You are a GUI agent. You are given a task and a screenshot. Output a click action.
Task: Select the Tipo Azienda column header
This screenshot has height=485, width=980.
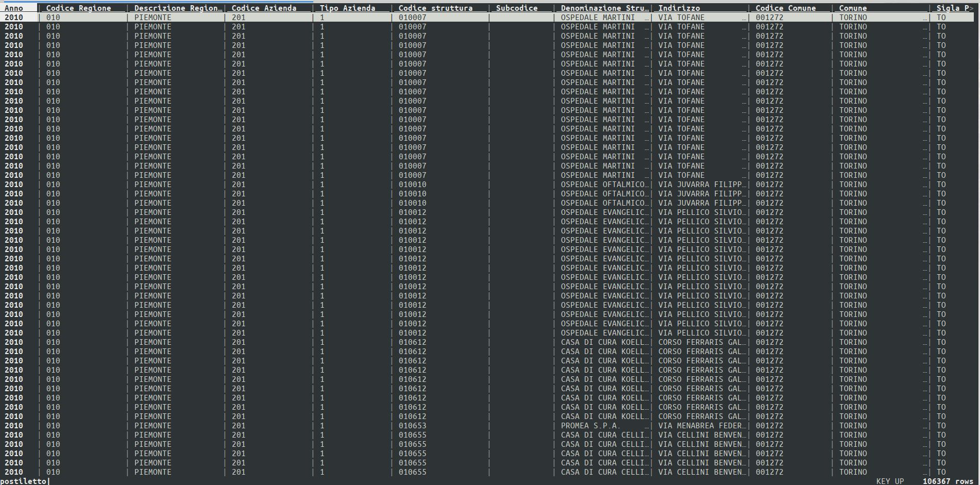pos(347,8)
